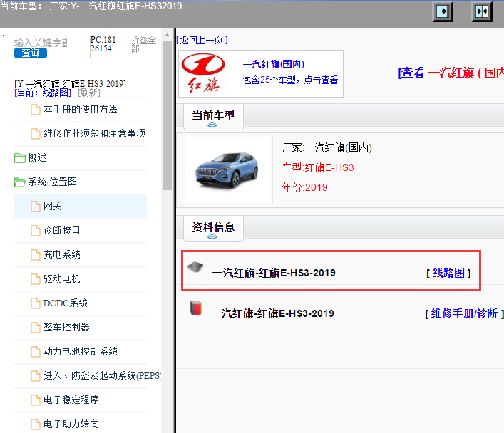Click page icon next to 动力电池控制系统
The width and height of the screenshot is (504, 433).
(x=36, y=351)
